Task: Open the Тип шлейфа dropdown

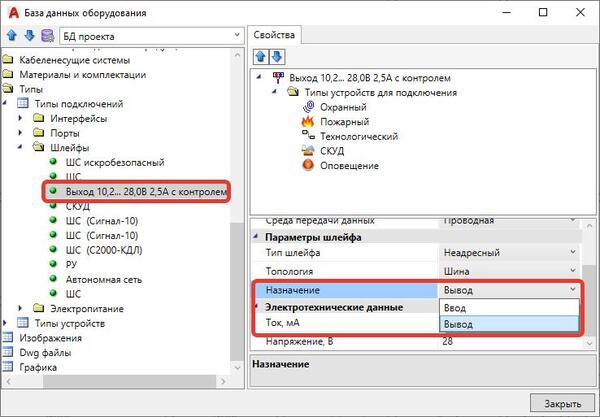Action: click(573, 252)
